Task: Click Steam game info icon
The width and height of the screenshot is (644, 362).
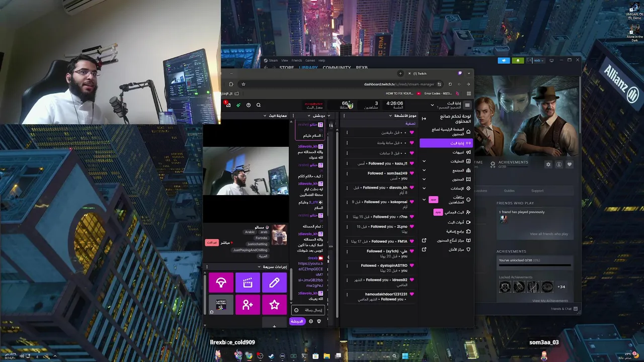Action: tap(559, 164)
